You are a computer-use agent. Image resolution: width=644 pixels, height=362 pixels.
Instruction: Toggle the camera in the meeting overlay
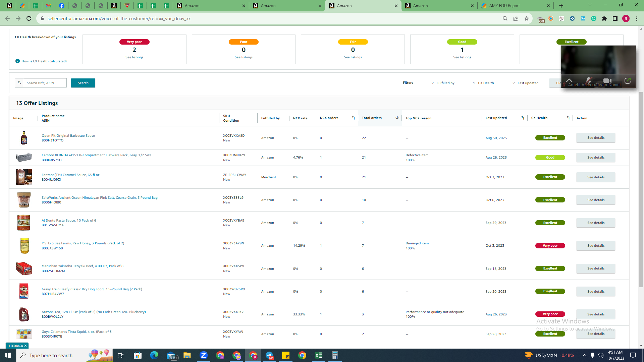point(607,80)
